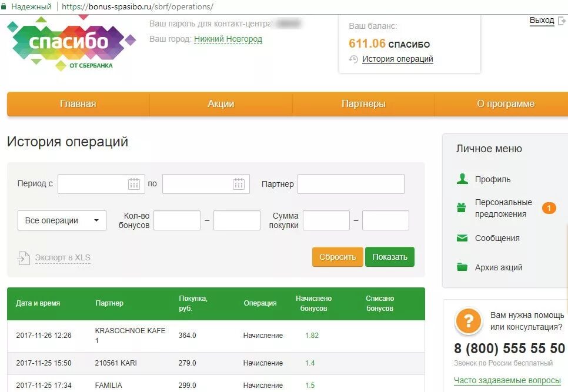Click date 2017-11-25 17:34

(44, 386)
